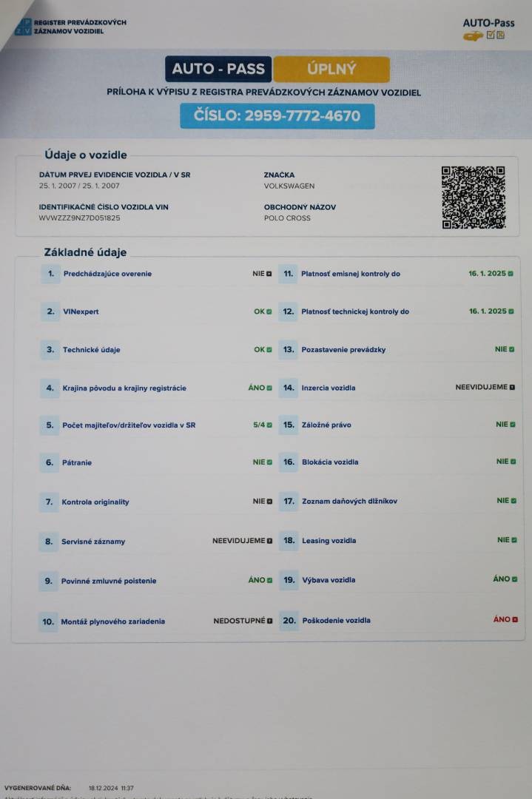Select the Pátranie label

(x=77, y=462)
